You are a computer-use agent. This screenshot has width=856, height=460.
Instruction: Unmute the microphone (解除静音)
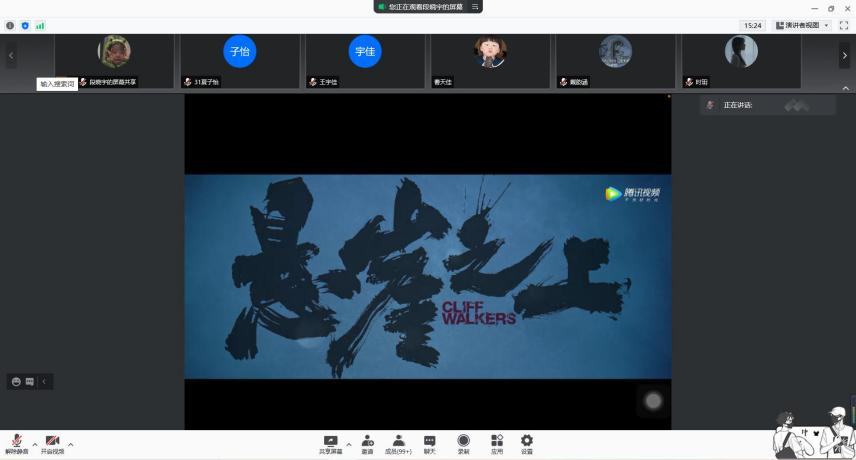16,442
